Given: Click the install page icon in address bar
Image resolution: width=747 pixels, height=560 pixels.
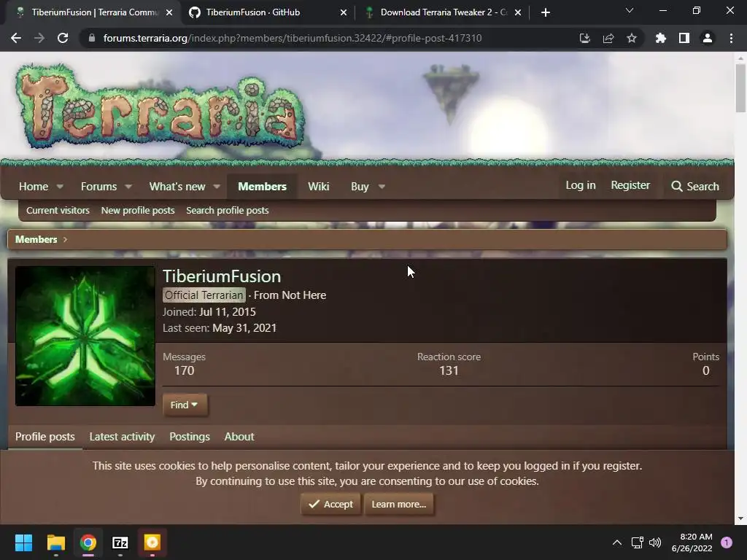Looking at the screenshot, I should pos(584,38).
